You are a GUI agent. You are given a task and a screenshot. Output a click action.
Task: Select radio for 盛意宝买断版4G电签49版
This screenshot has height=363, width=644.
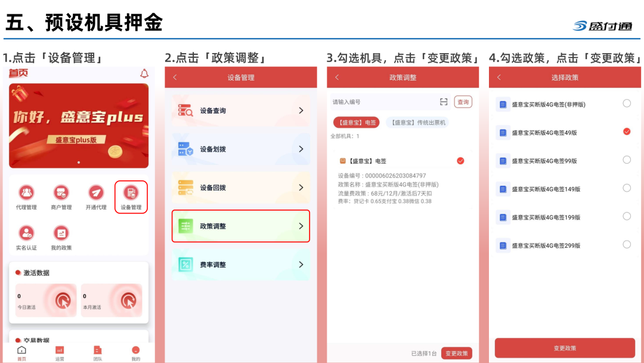627,131
